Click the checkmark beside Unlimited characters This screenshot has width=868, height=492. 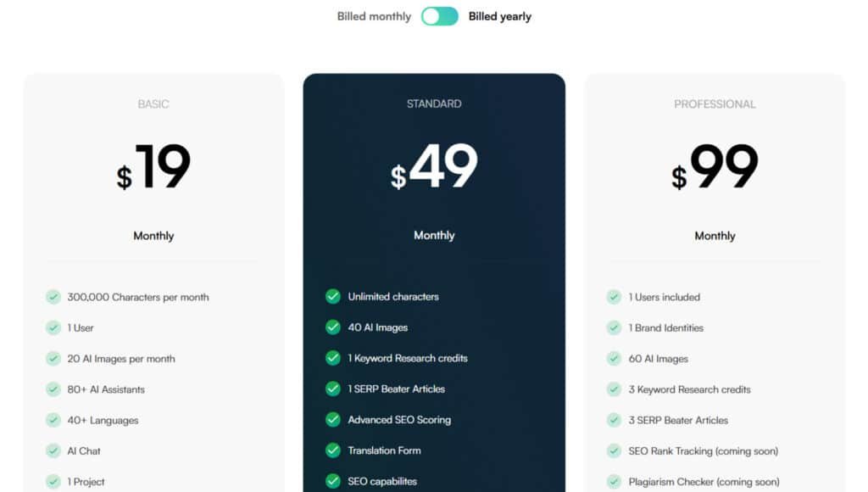333,296
